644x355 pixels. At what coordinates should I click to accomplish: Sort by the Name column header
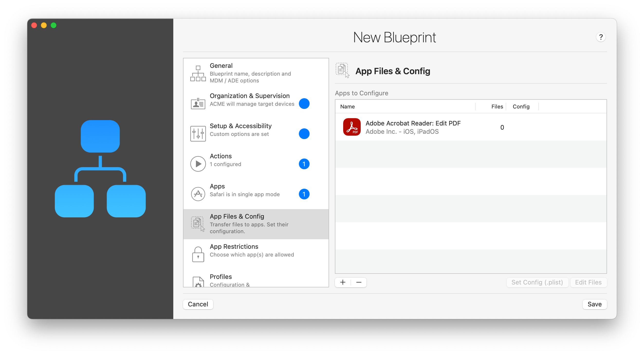click(405, 106)
